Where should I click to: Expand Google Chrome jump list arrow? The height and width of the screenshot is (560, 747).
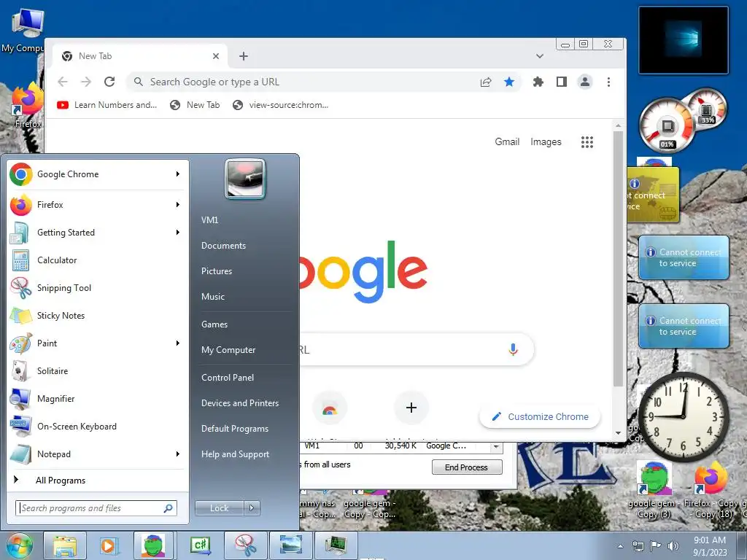[178, 174]
